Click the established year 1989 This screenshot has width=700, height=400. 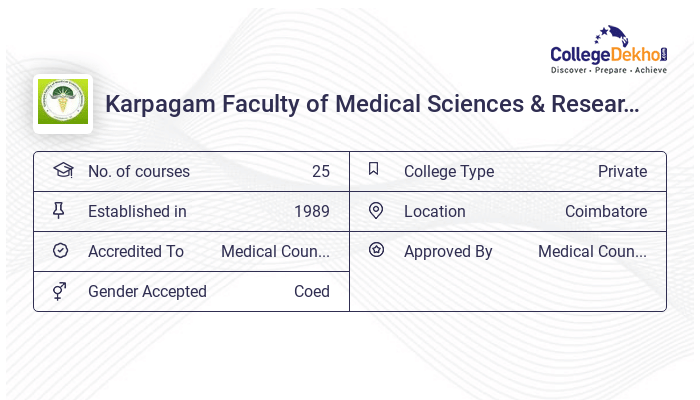[312, 212]
